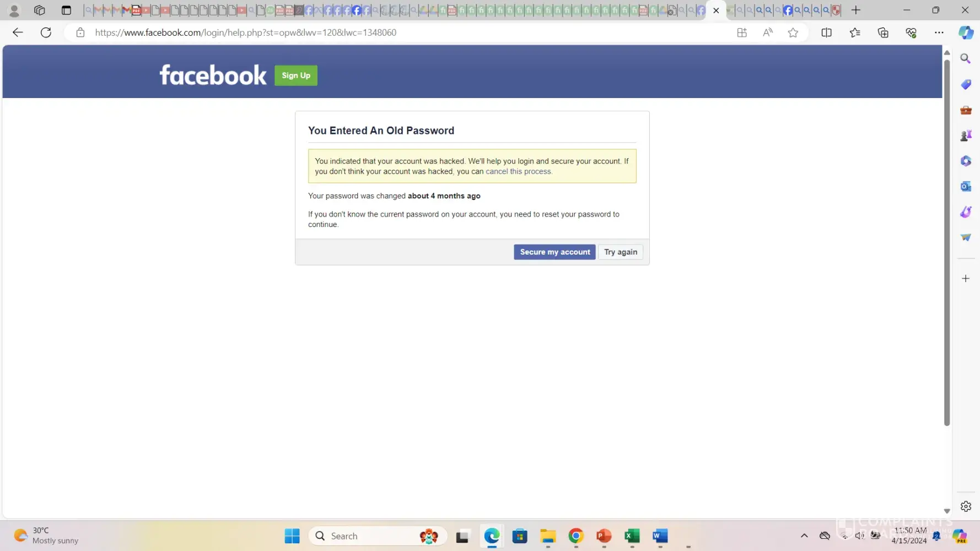Click the scrollbar down arrow

coord(947,511)
